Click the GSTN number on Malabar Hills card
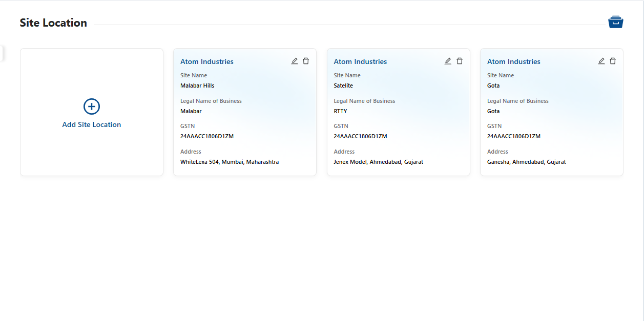The width and height of the screenshot is (644, 321). [207, 136]
